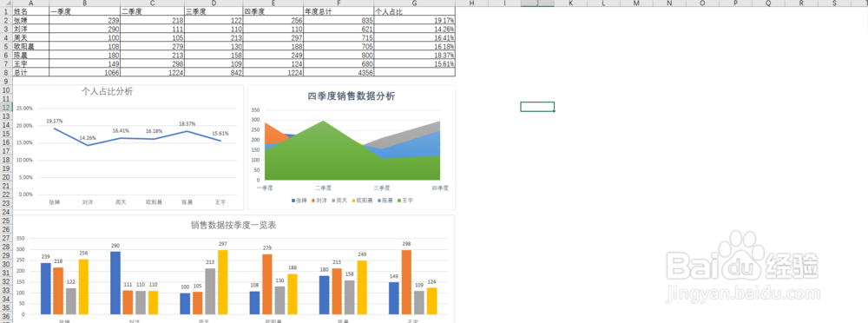The width and height of the screenshot is (868, 323).
Task: Select column S header
Action: point(835,3)
